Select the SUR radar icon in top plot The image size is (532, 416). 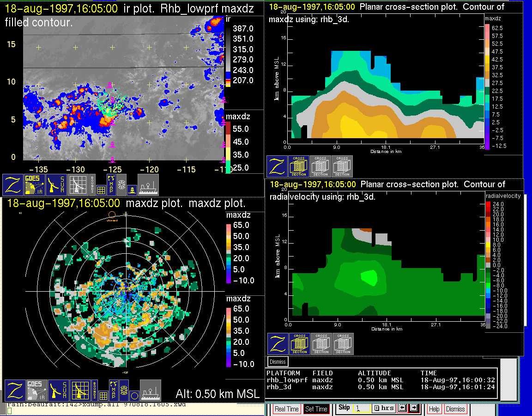pos(57,185)
